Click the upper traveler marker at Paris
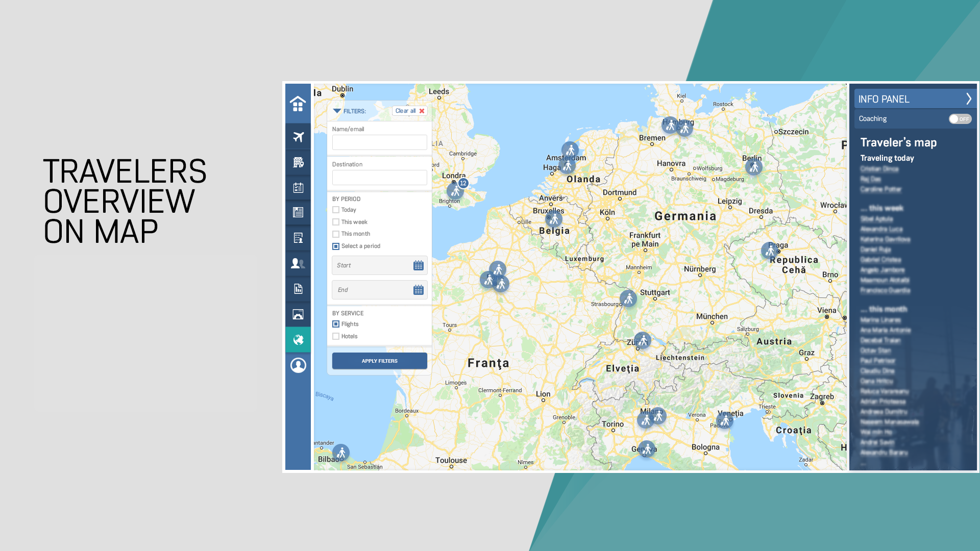 click(498, 269)
